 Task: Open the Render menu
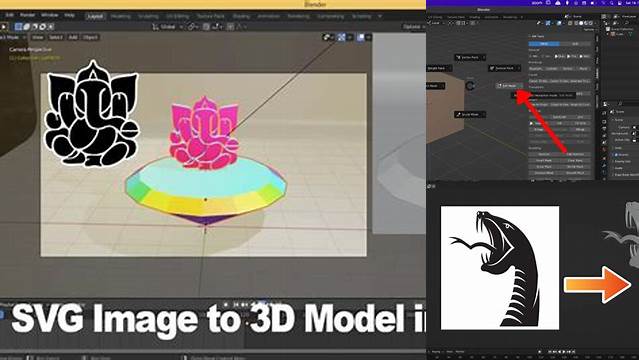[27, 15]
